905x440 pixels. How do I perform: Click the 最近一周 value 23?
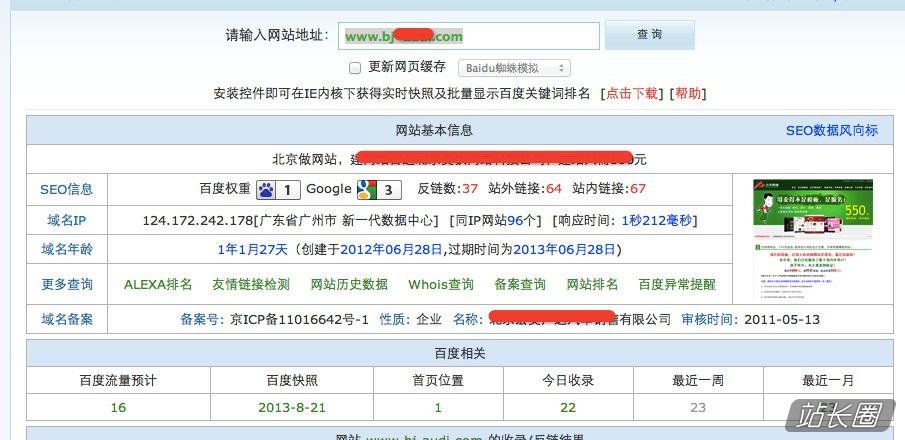click(698, 408)
